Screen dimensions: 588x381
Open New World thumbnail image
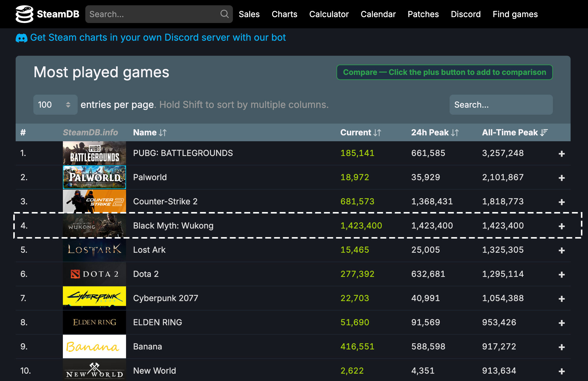pyautogui.click(x=94, y=370)
